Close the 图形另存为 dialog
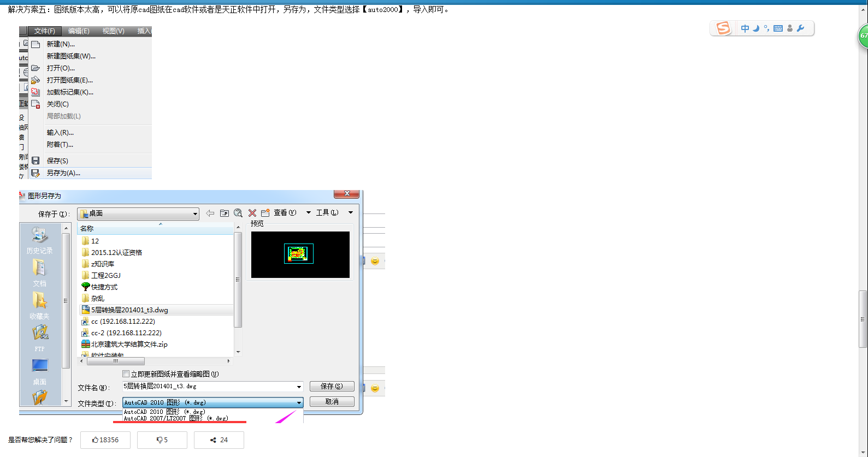This screenshot has height=457, width=868. click(x=346, y=194)
